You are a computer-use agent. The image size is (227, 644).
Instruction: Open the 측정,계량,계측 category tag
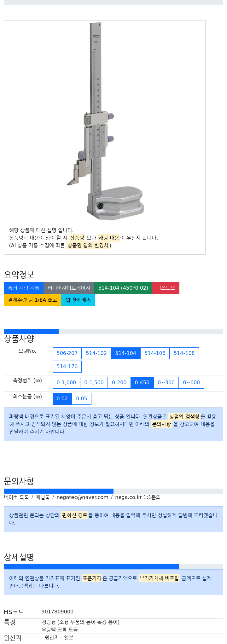24,288
